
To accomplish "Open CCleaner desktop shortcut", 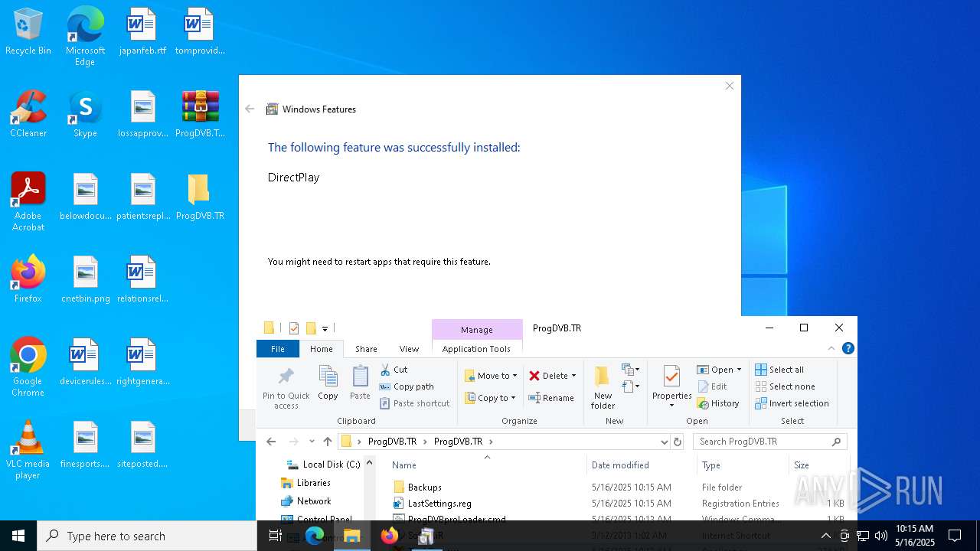I will pos(28,115).
